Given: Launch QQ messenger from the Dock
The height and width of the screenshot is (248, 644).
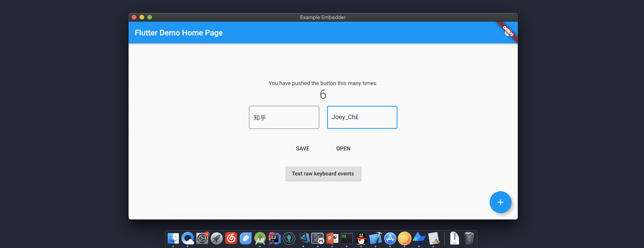Looking at the screenshot, I should 361,238.
